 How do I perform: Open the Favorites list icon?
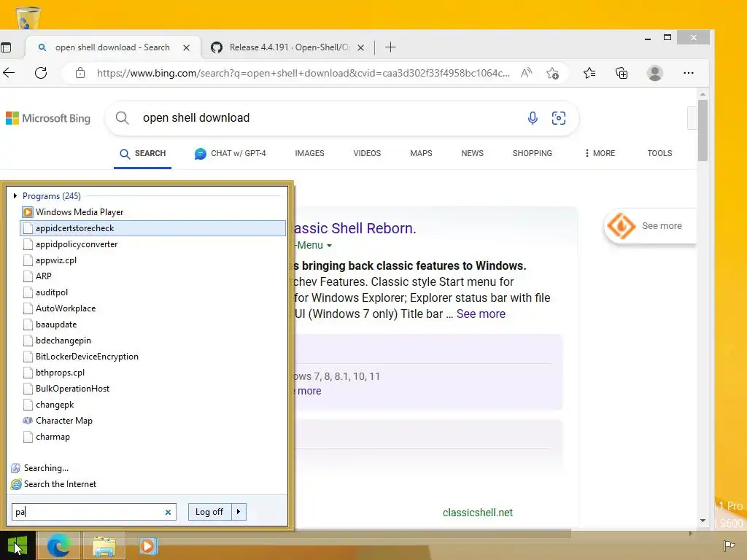click(x=589, y=73)
